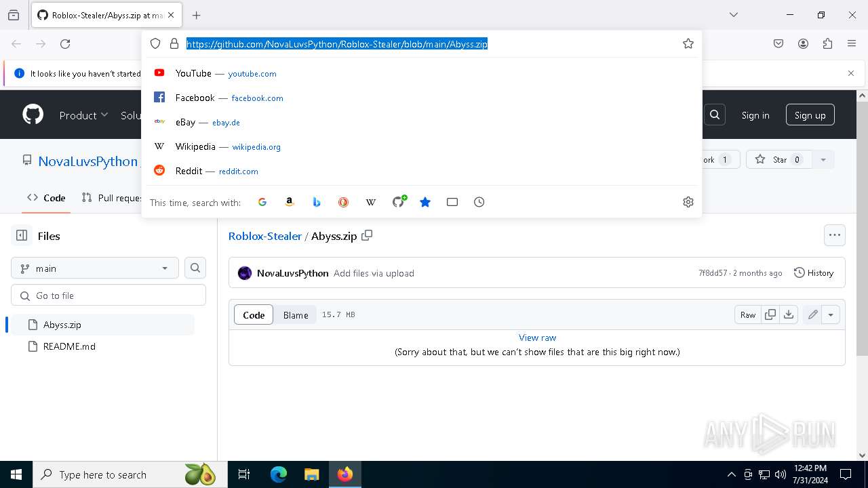The height and width of the screenshot is (488, 868).
Task: Download raw Abyss.zip file
Action: [x=789, y=314]
